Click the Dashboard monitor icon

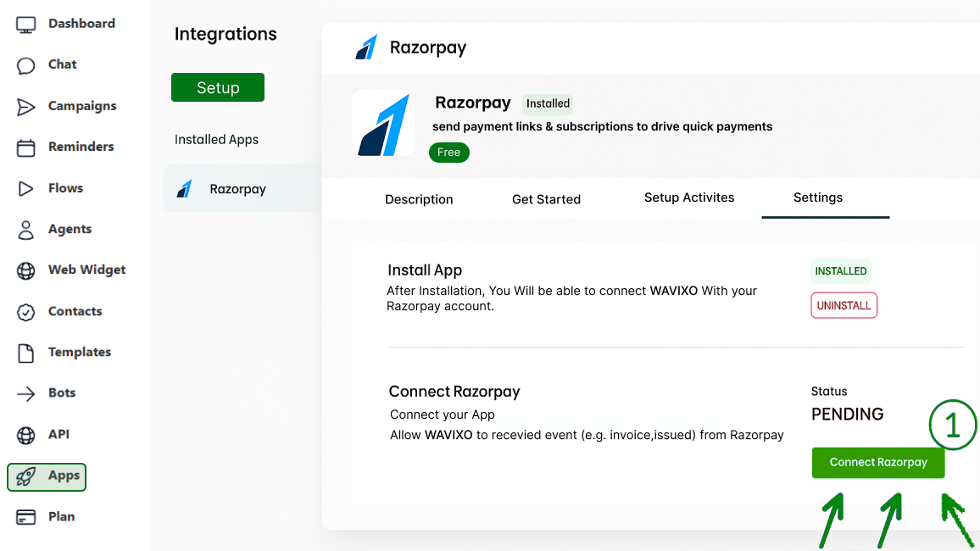coord(26,25)
